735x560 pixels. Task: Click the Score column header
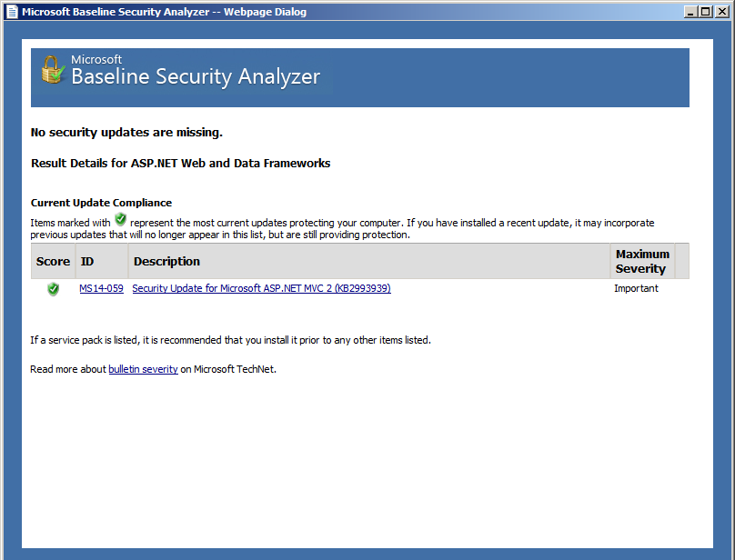pos(53,261)
